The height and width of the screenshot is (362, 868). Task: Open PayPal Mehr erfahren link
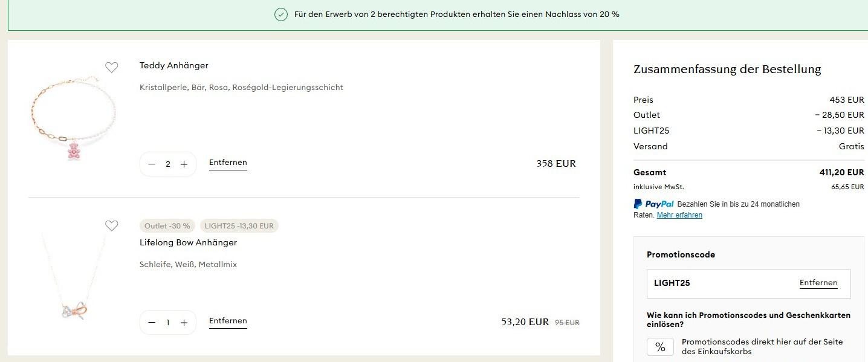[679, 215]
